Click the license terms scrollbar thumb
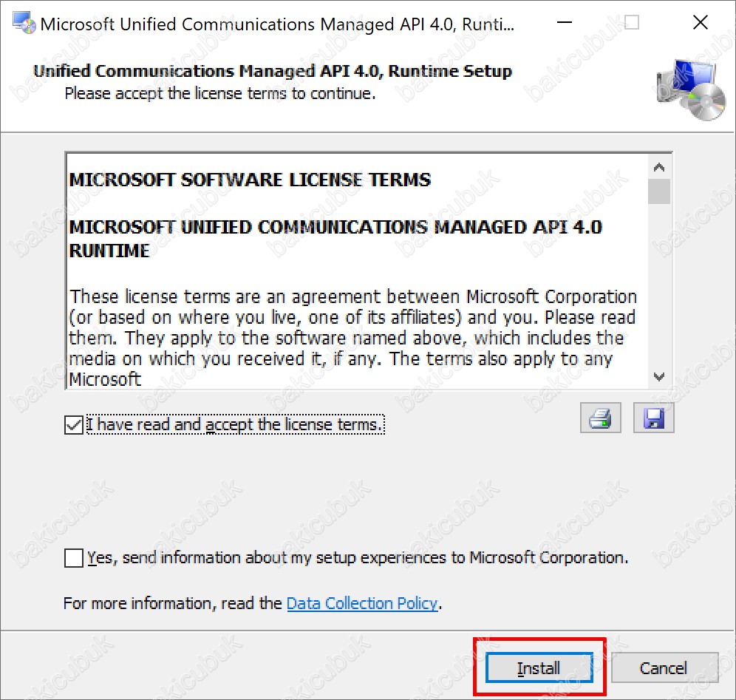The width and height of the screenshot is (736, 700). [659, 191]
